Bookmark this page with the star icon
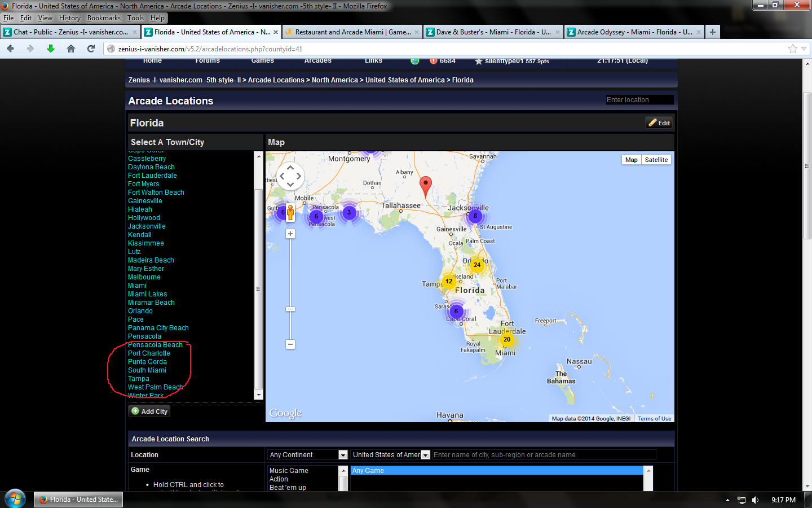812x508 pixels. 793,49
